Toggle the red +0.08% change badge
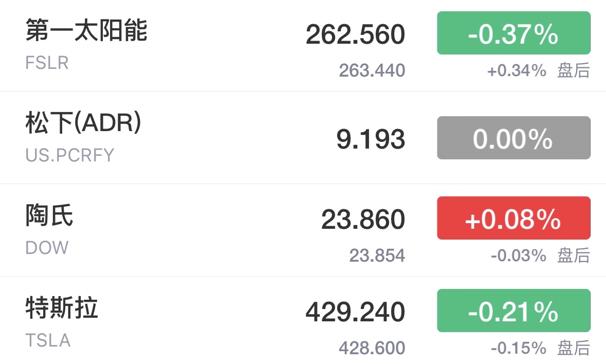The image size is (606, 364). 513,218
